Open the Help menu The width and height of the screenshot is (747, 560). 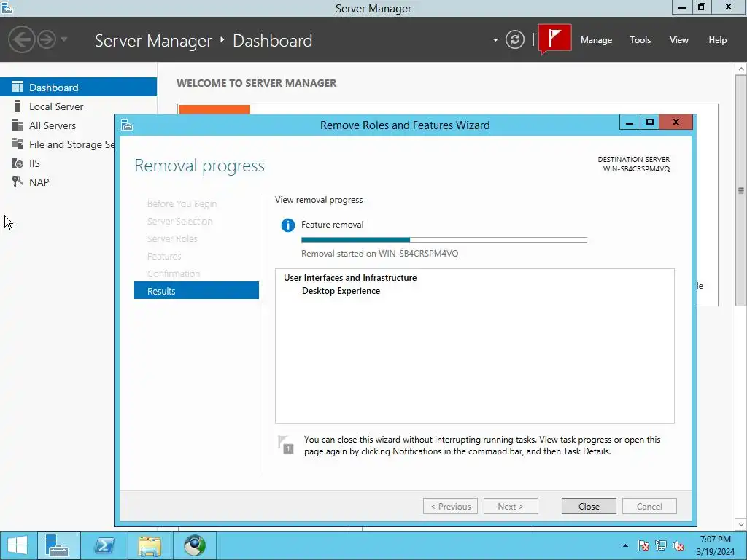(x=718, y=40)
